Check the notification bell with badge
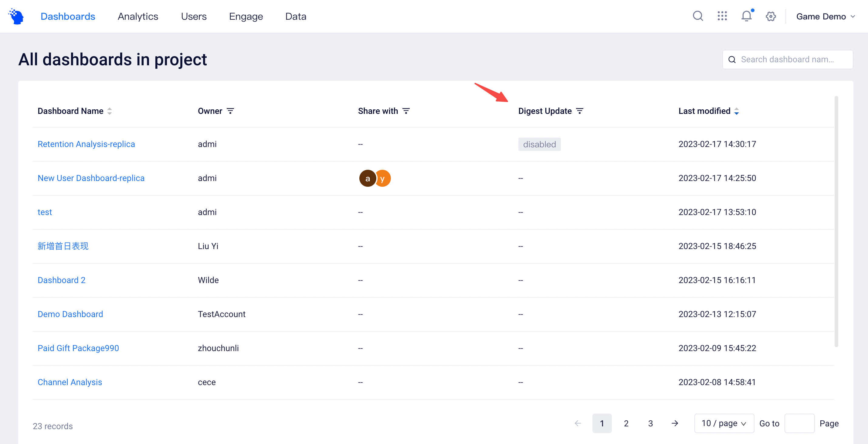The width and height of the screenshot is (868, 444). pos(746,16)
